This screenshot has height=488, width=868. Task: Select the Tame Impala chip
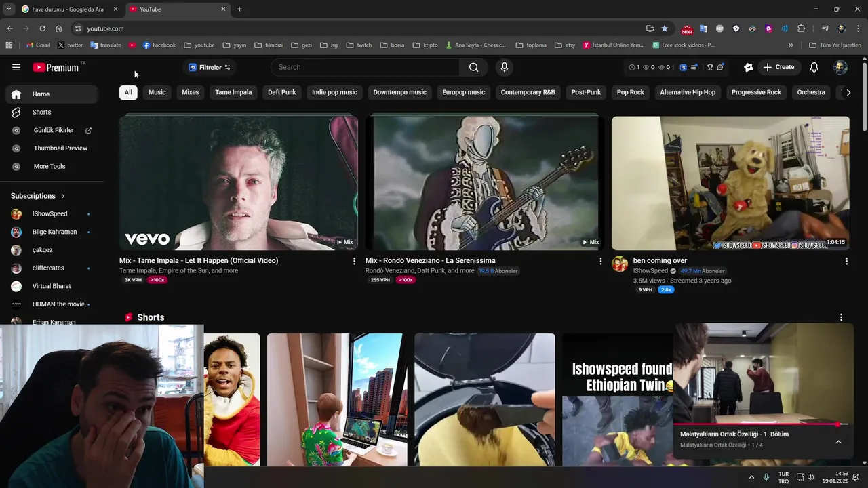233,92
